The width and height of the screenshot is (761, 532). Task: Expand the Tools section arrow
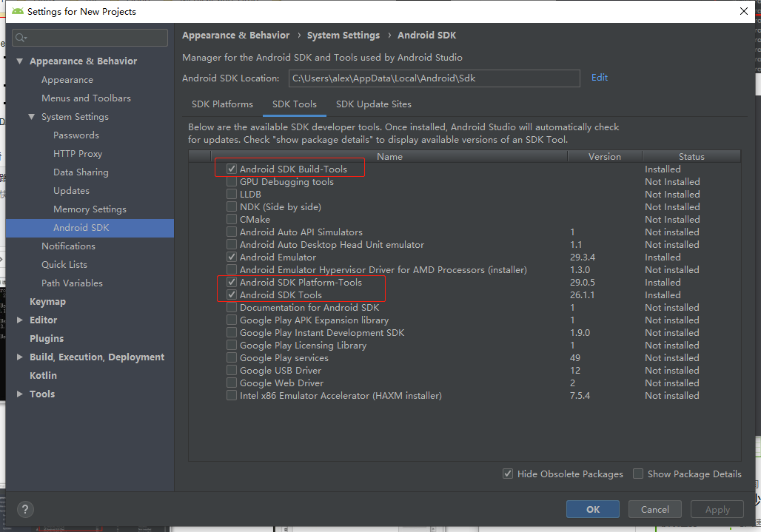point(20,394)
